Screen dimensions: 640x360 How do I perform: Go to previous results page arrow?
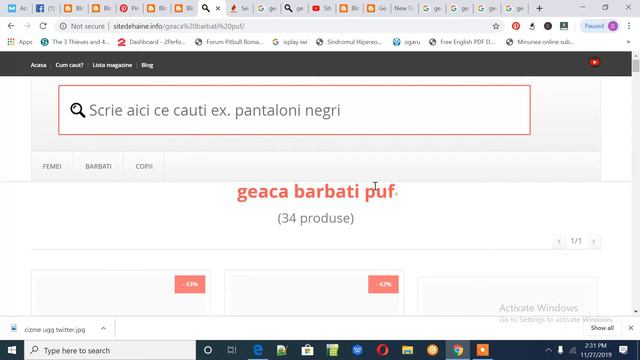559,242
